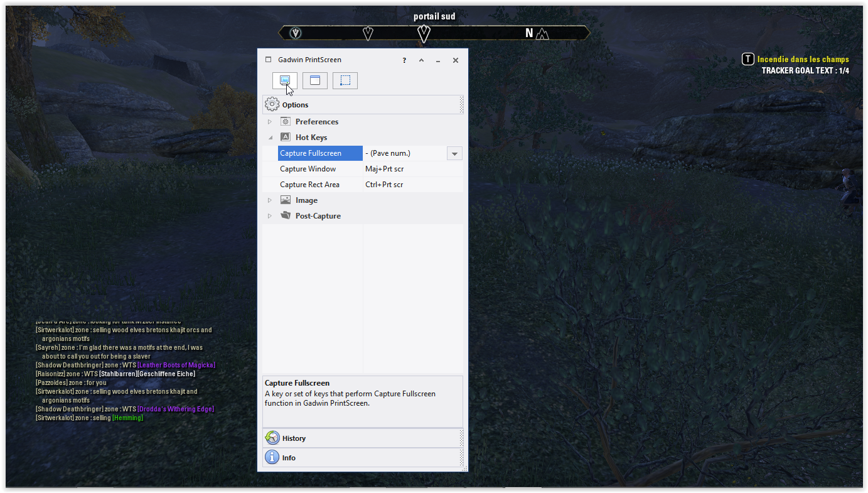Minimize the Gadwin PrintScreen window
Screen dimensions: 868x493
tap(438, 60)
